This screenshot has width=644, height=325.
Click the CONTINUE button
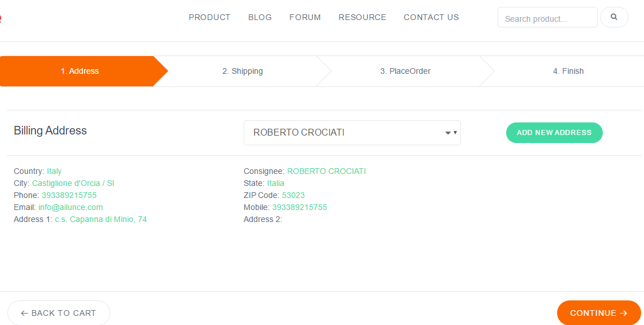598,313
